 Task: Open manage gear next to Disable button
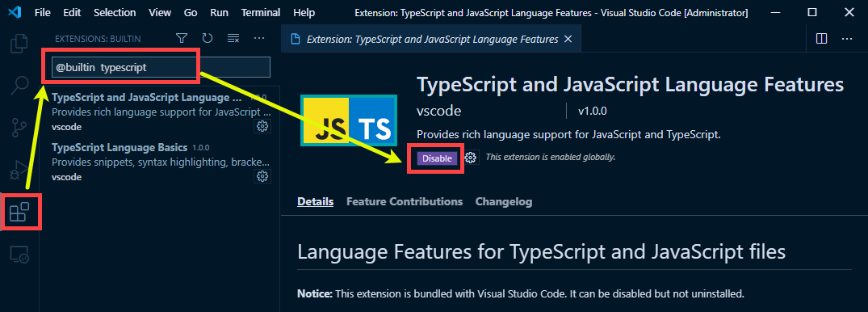pos(471,158)
